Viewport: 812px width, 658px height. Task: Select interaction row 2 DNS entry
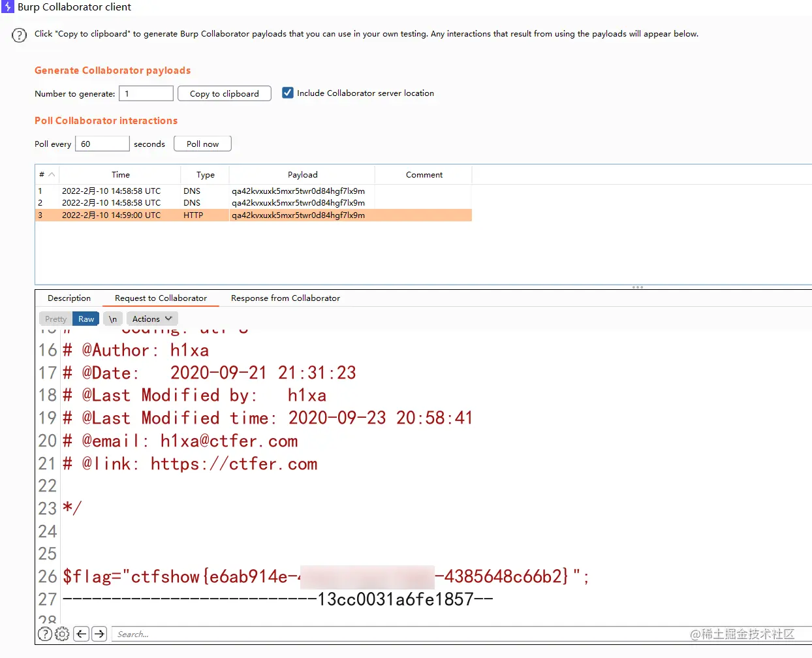[253, 203]
